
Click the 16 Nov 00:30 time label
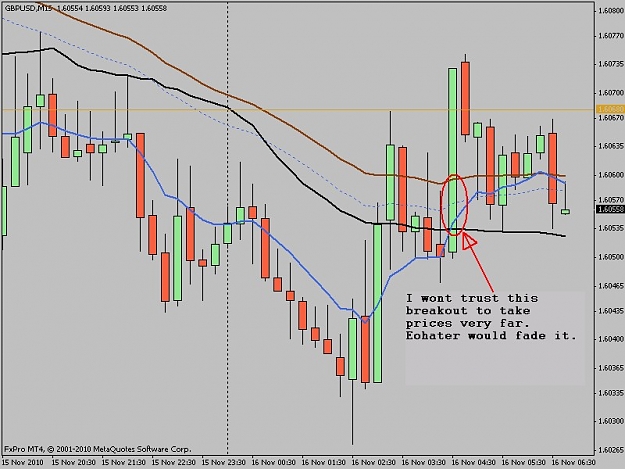273,462
